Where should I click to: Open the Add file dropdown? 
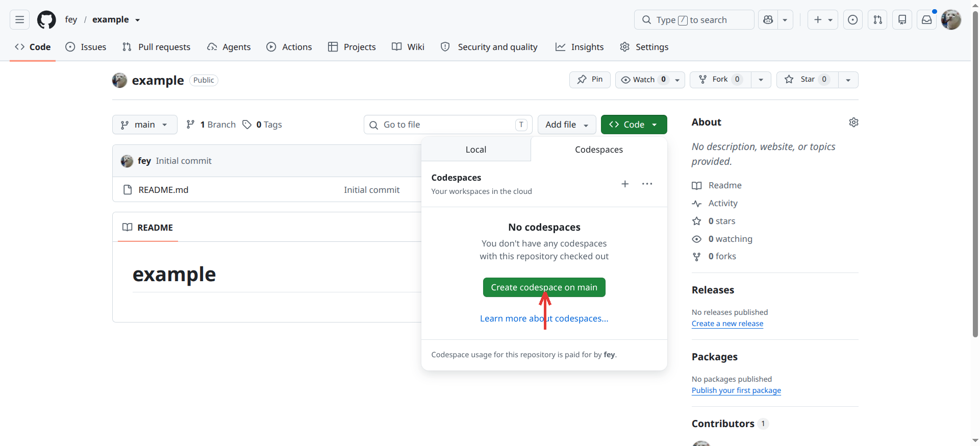coord(567,125)
